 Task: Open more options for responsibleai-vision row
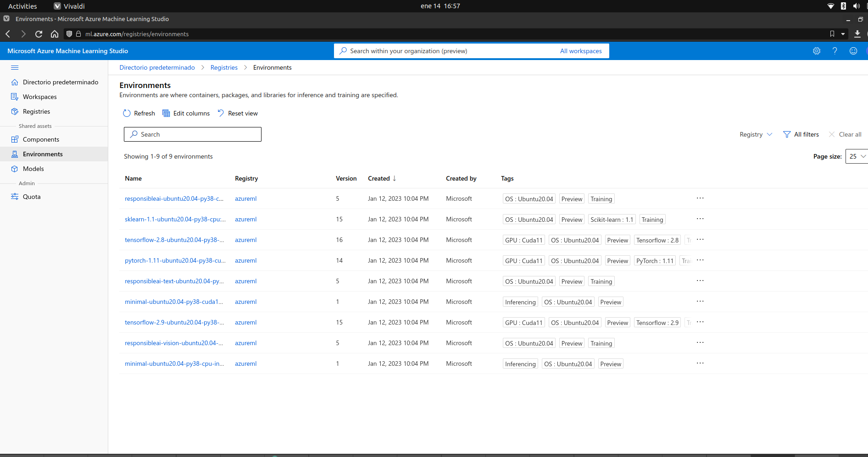pos(700,342)
